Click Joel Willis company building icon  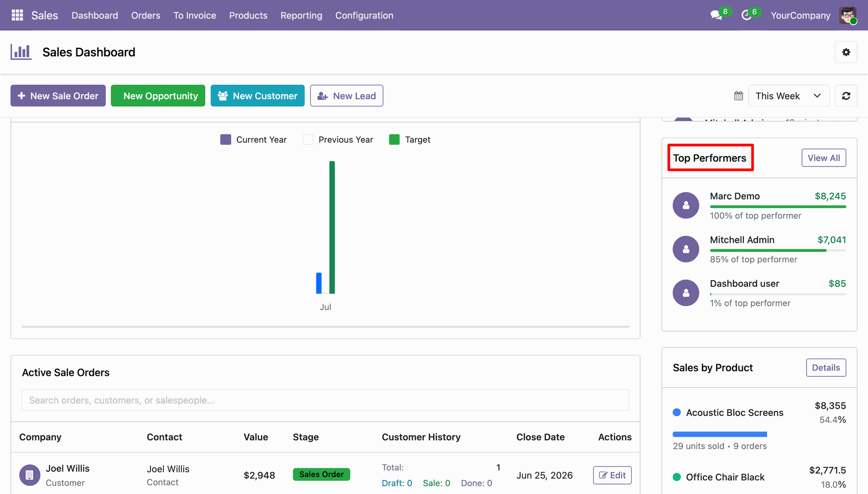29,475
